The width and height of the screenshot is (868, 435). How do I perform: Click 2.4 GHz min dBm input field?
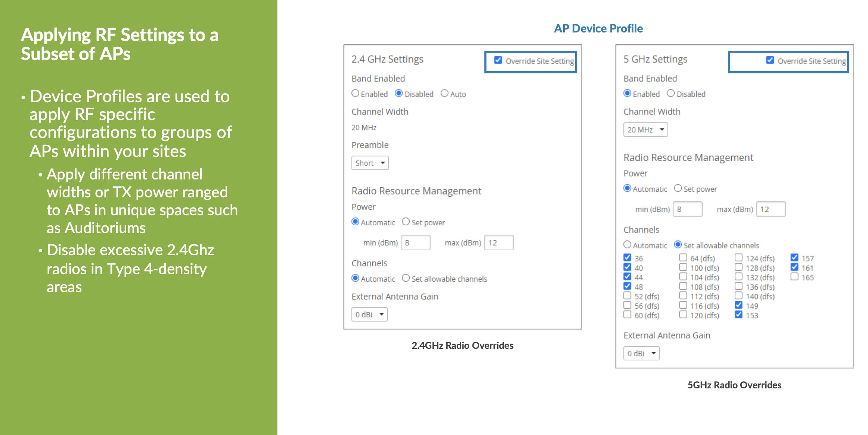coord(415,242)
